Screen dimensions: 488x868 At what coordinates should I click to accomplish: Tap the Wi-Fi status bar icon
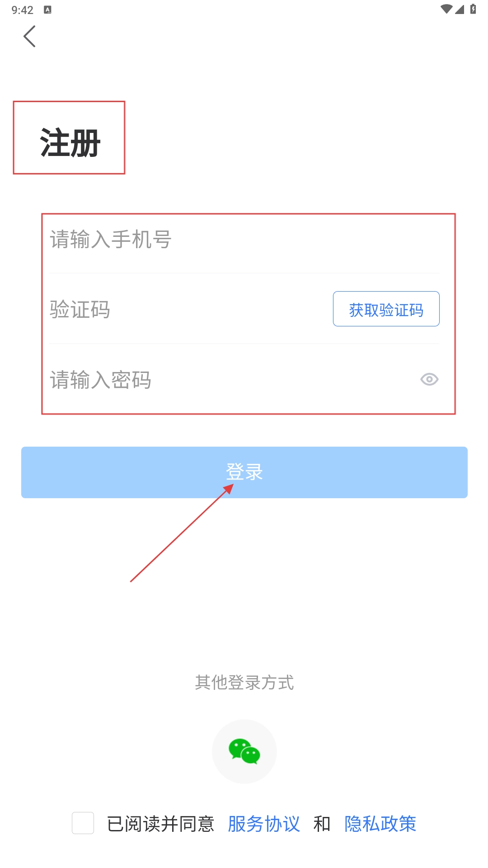click(x=446, y=9)
